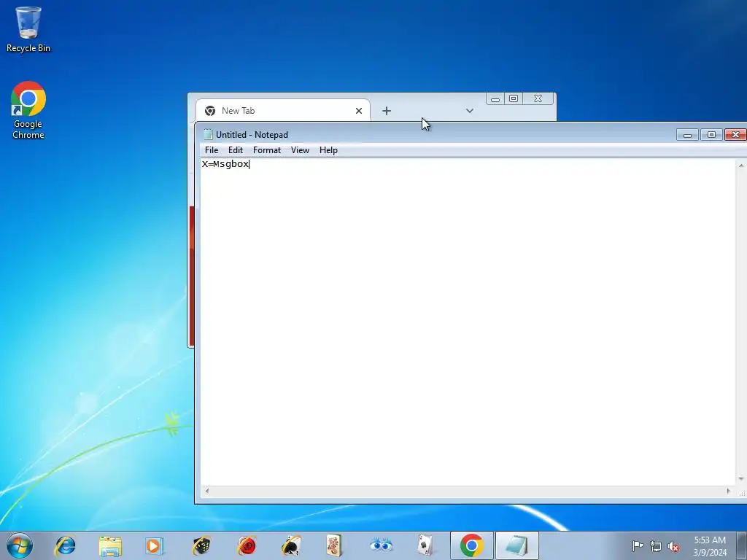Click Show desktop button at taskbar end

[742, 545]
